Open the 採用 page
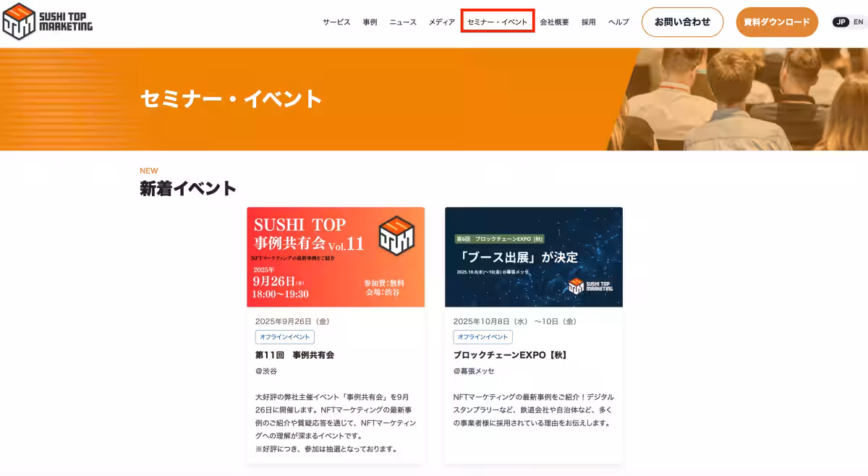 (588, 22)
